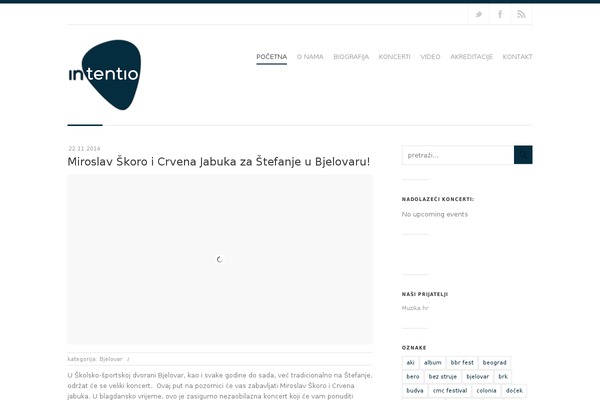Open the RSS feed icon
This screenshot has width=600, height=400.
(x=521, y=15)
